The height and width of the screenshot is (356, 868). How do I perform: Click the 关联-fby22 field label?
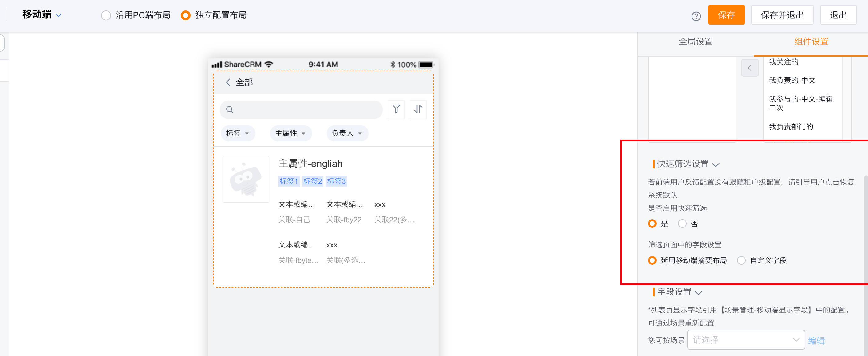tap(344, 220)
